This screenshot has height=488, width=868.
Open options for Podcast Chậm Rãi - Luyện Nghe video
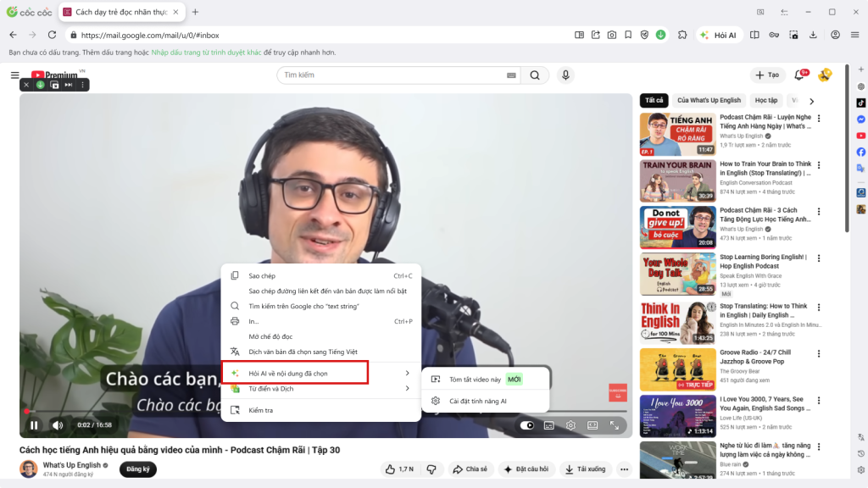(x=819, y=119)
